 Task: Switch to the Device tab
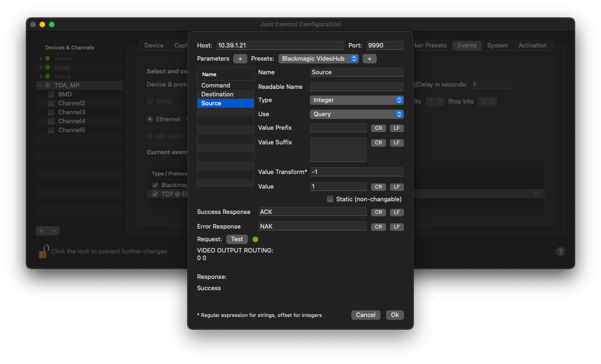[154, 46]
